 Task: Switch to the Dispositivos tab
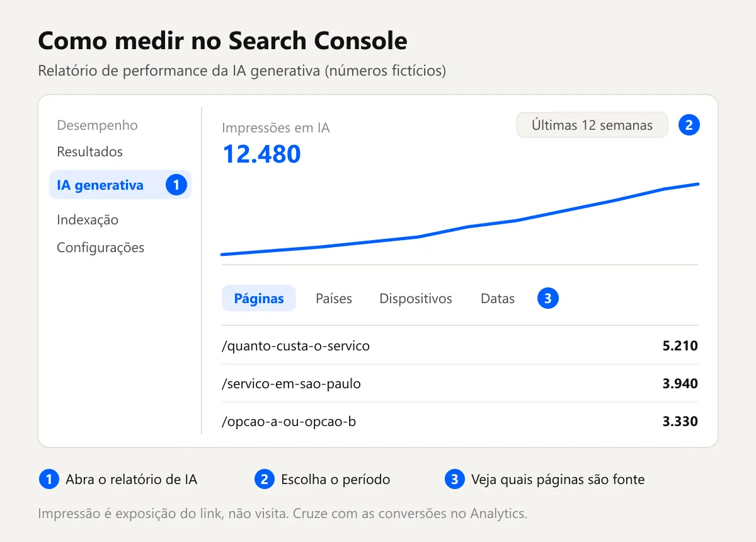[x=416, y=299]
